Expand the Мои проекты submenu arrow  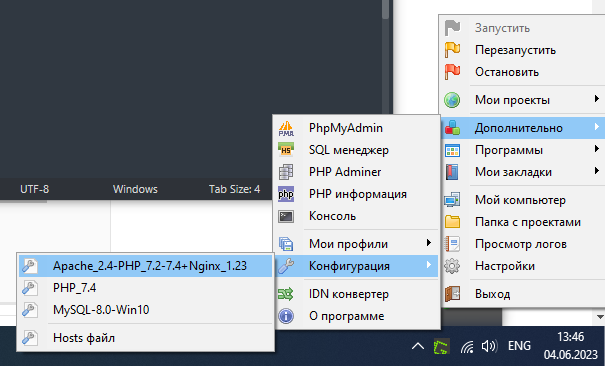click(x=597, y=99)
